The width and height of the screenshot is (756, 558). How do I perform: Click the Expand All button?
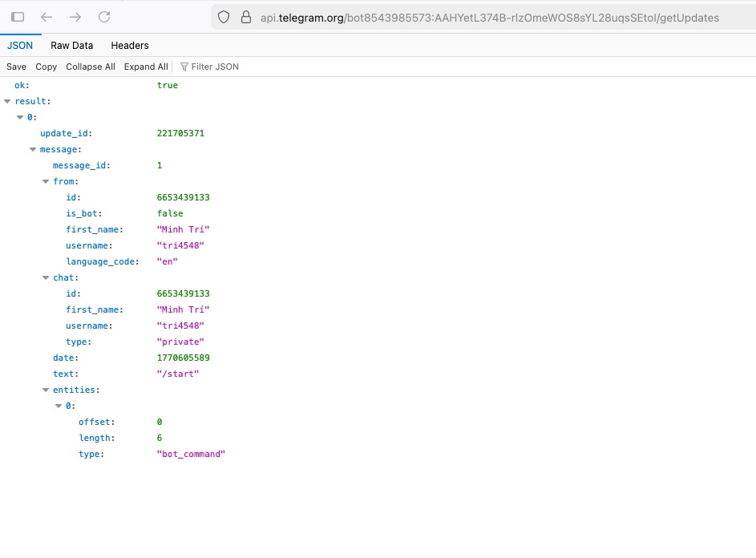click(145, 67)
